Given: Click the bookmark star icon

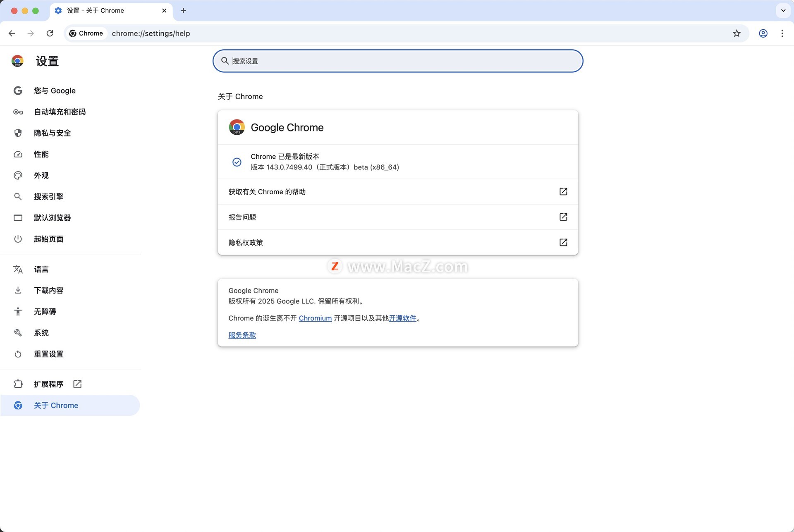Looking at the screenshot, I should coord(737,33).
